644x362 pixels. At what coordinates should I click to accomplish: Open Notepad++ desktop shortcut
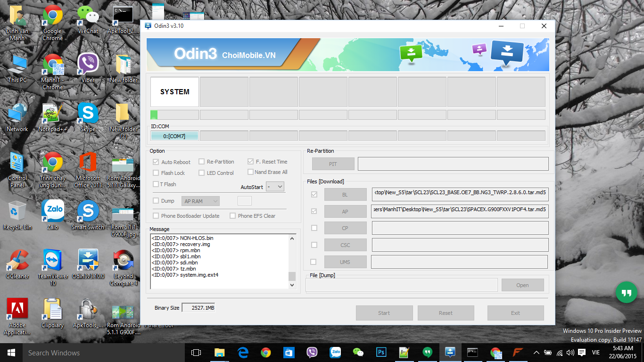[x=52, y=117]
